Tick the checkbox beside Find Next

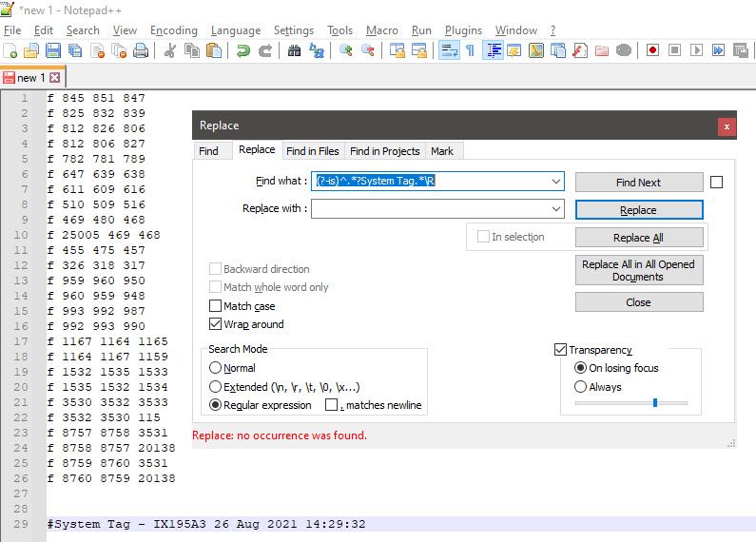716,183
